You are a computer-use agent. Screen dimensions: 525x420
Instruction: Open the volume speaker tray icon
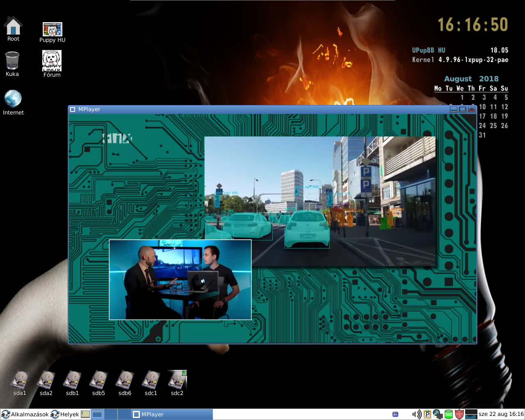tap(417, 414)
